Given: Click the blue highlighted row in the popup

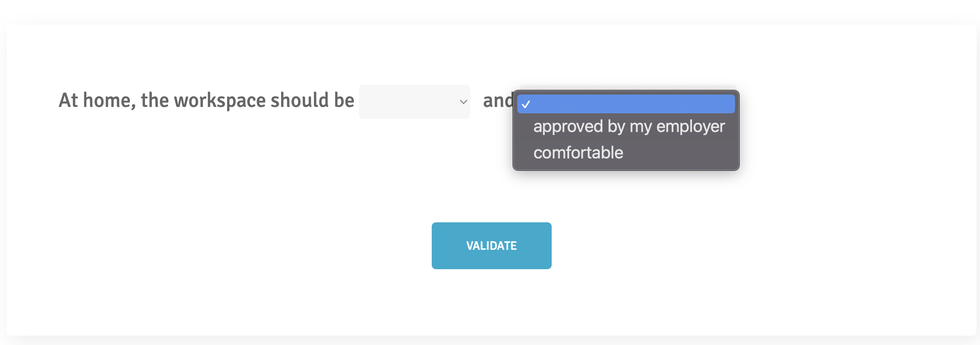Looking at the screenshot, I should [638, 104].
